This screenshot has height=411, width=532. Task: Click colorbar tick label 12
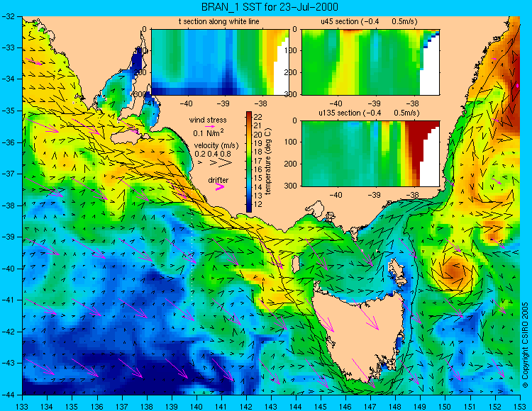pos(258,204)
